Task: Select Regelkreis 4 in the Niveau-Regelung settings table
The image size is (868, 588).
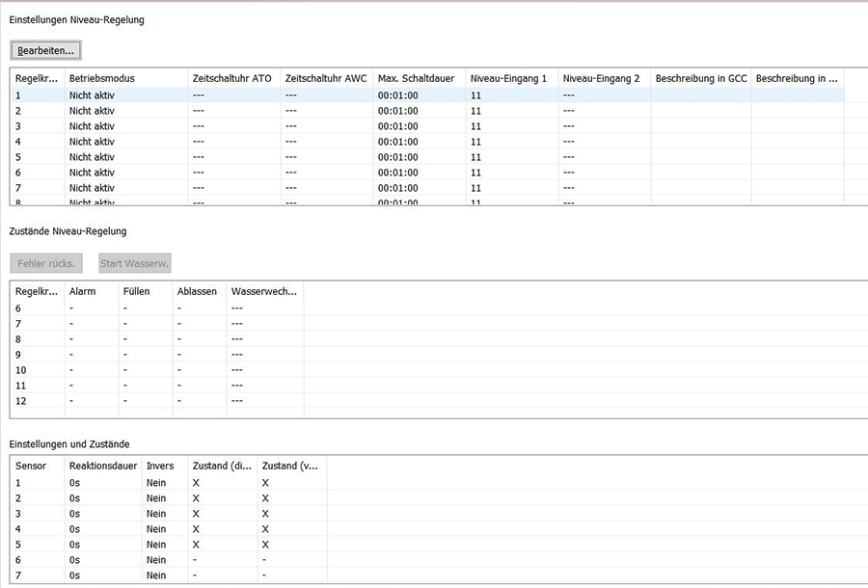Action: point(93,142)
